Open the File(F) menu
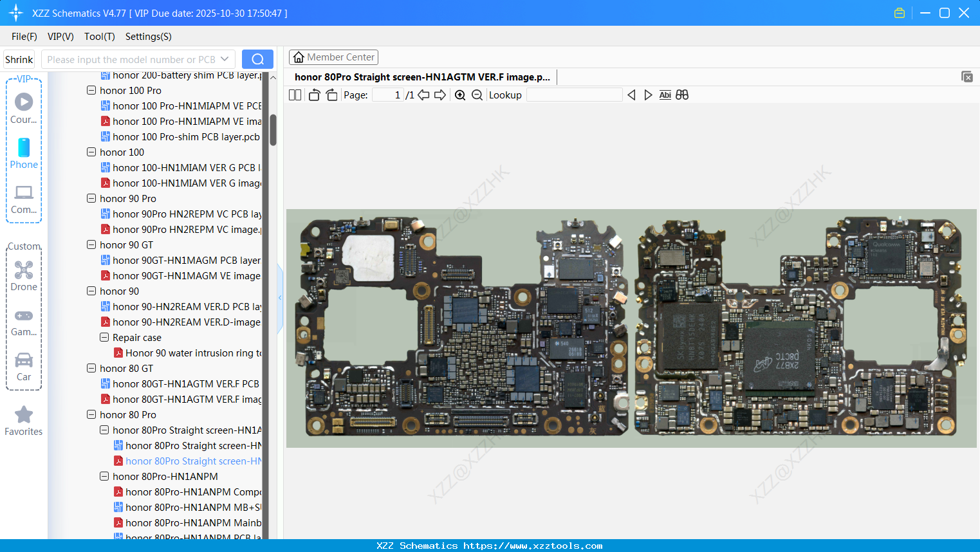The width and height of the screenshot is (980, 552). [24, 37]
